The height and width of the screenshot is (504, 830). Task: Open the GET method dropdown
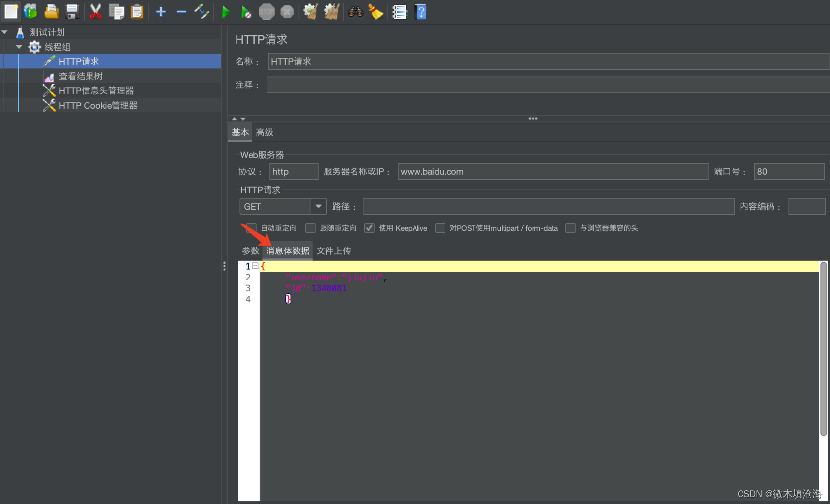pyautogui.click(x=318, y=207)
